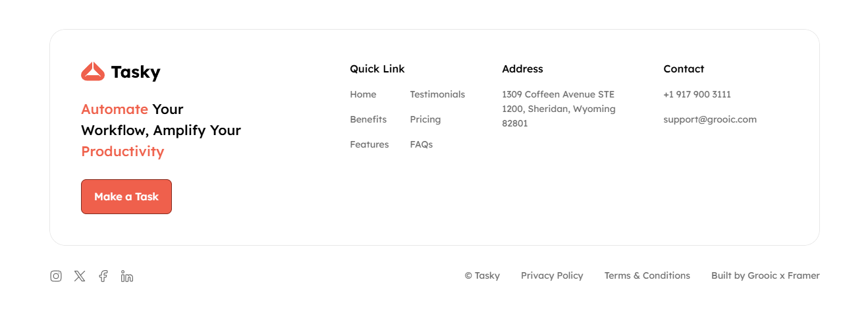Open the FAQs quick link
Viewport: 868px width, 309px height.
(x=421, y=144)
